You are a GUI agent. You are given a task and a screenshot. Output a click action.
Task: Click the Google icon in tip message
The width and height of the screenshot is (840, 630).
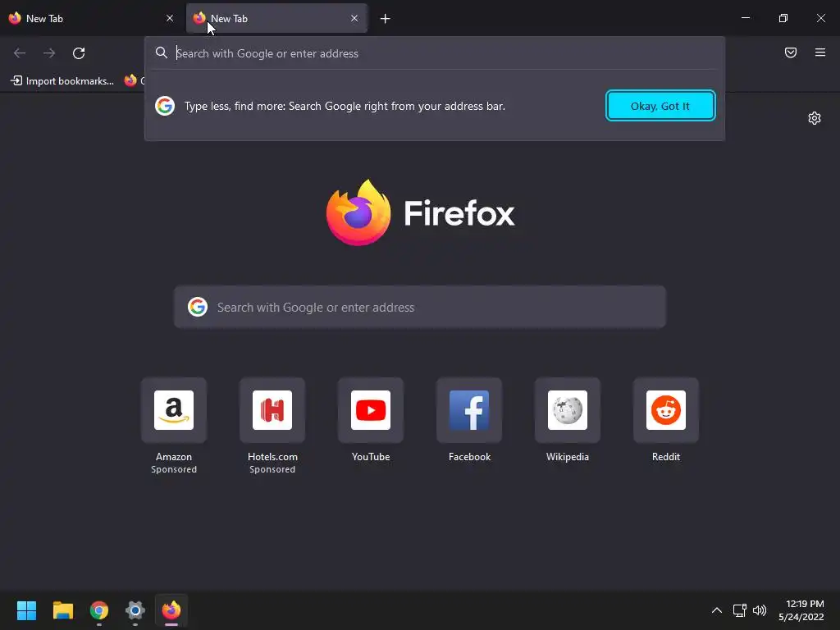pyautogui.click(x=165, y=106)
